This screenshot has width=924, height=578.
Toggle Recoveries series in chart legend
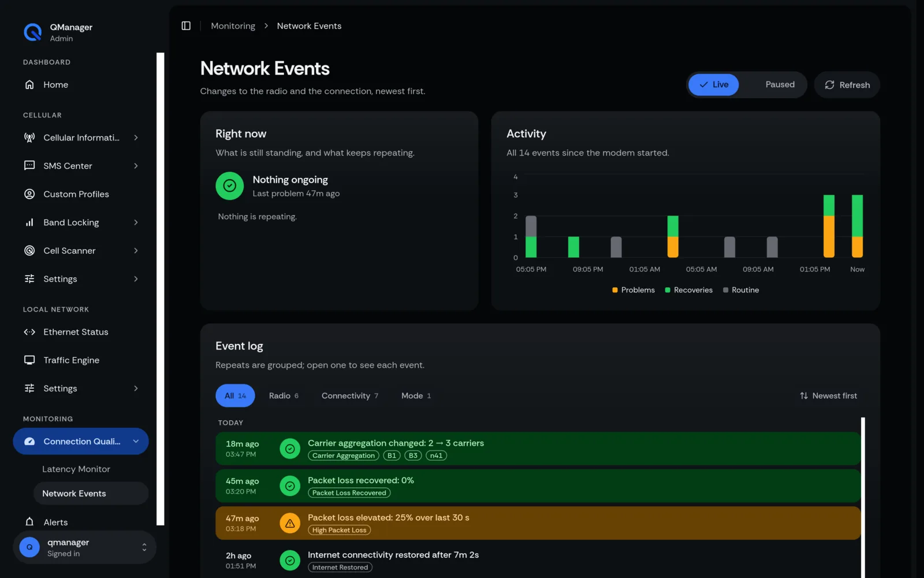click(689, 290)
